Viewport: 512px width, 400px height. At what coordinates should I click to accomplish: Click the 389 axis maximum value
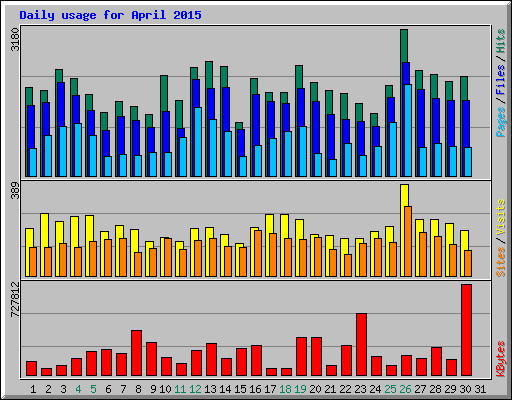[15, 190]
